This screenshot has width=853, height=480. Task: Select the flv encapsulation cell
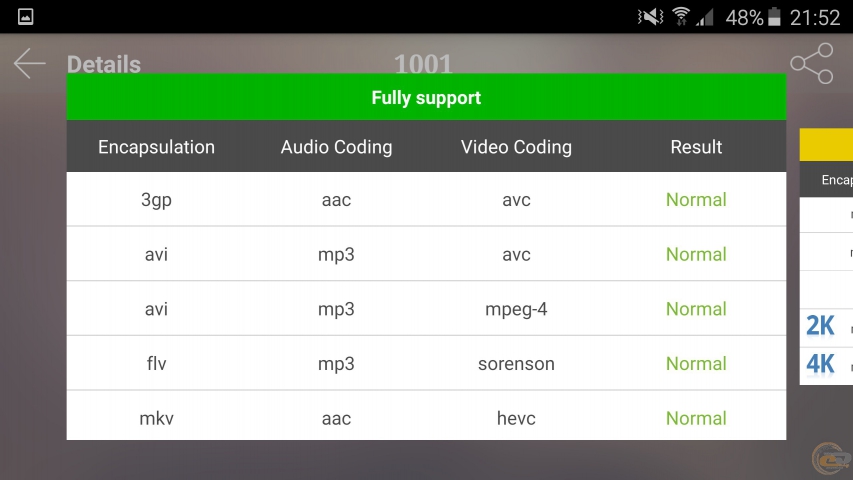[156, 364]
